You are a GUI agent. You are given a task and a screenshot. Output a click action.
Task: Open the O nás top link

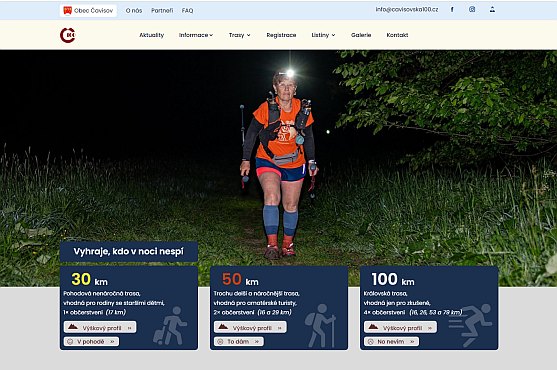pos(134,11)
